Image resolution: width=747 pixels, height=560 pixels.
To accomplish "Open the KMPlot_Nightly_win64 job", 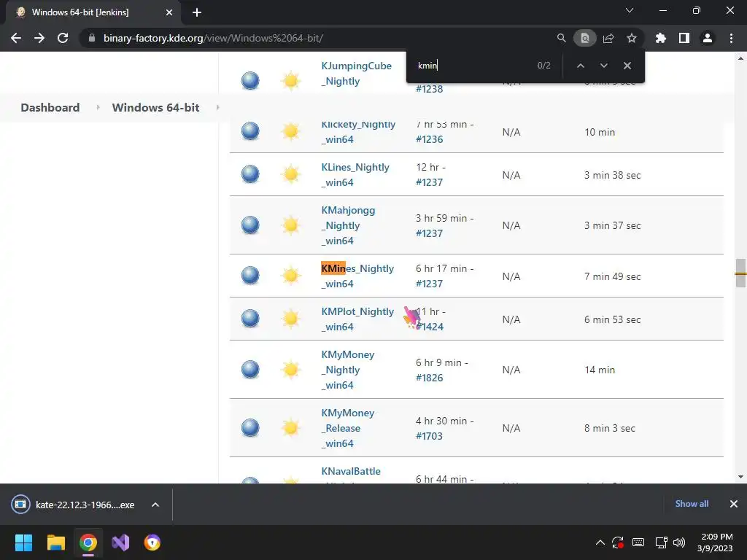I will coord(357,319).
